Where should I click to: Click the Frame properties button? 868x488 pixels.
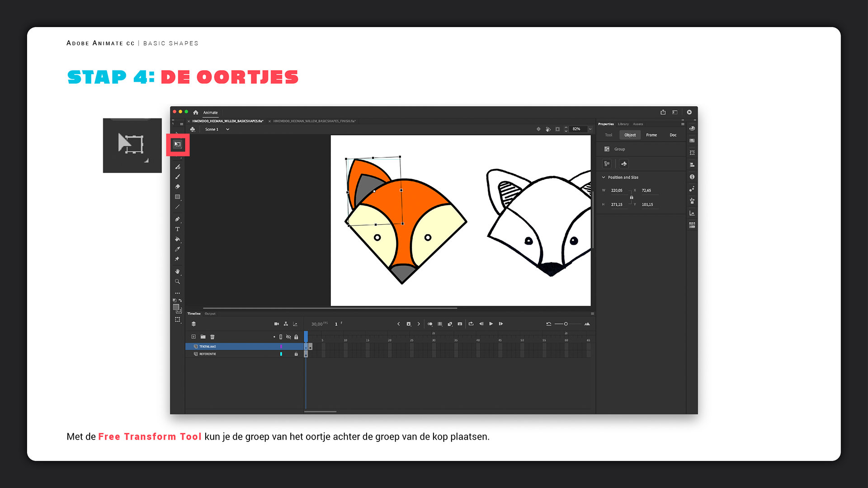pos(651,135)
